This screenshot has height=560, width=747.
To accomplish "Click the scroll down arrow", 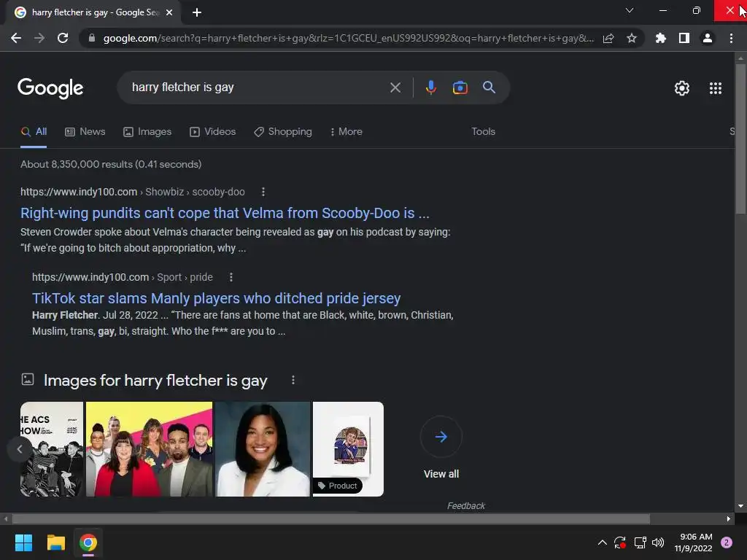I will [740, 506].
